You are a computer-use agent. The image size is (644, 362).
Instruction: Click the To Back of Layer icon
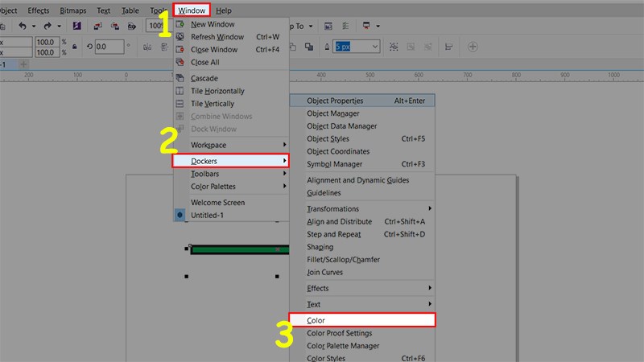pyautogui.click(x=309, y=47)
